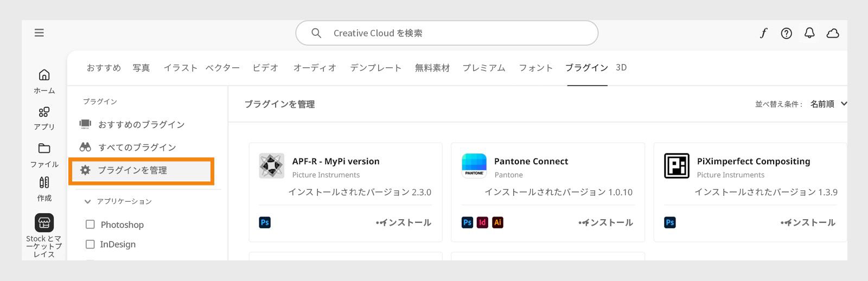Switch to the ビデオ tab
This screenshot has height=281, width=868.
coord(265,68)
